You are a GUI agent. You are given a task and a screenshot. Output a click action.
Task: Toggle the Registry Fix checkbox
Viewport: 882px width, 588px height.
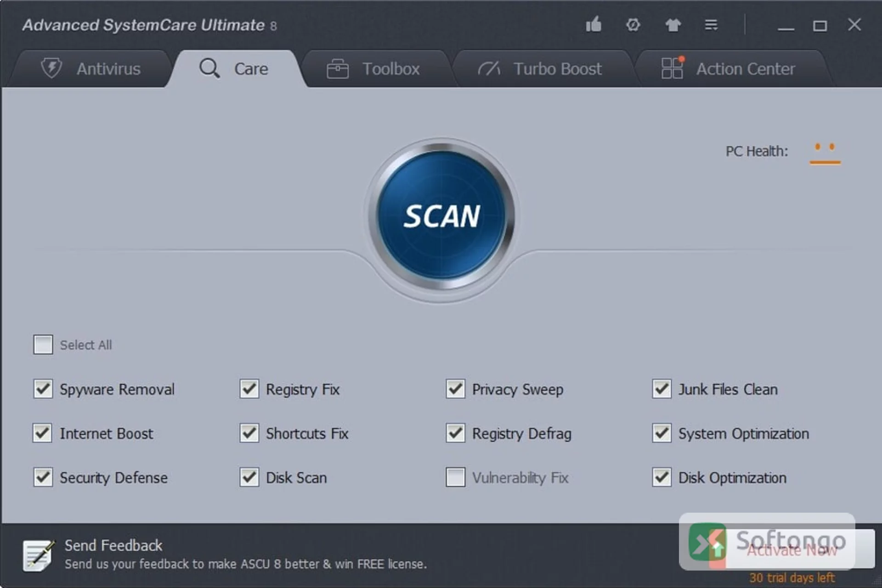(x=249, y=389)
